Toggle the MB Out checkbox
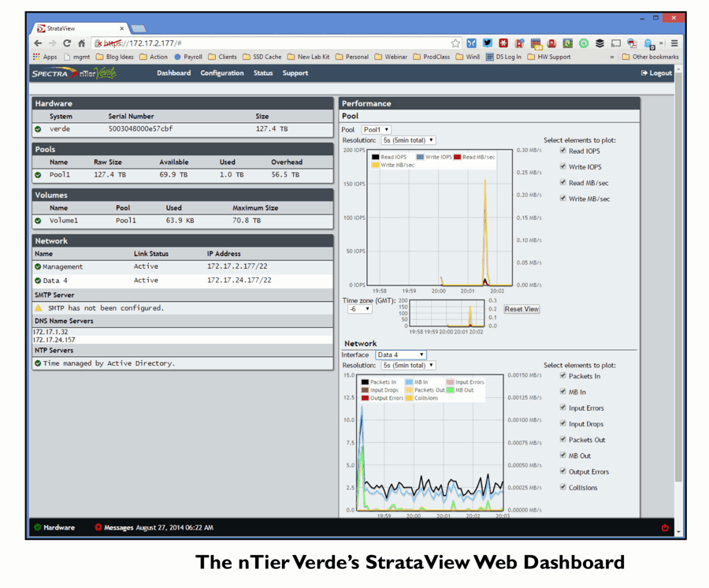Image resolution: width=709 pixels, height=588 pixels. pyautogui.click(x=563, y=455)
